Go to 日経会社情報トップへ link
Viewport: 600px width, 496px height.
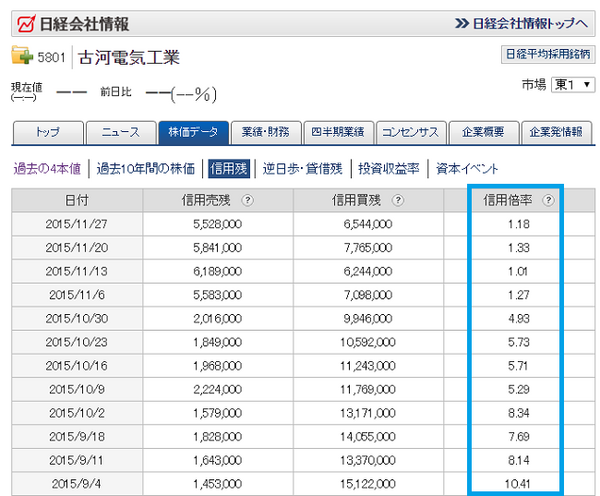(521, 24)
